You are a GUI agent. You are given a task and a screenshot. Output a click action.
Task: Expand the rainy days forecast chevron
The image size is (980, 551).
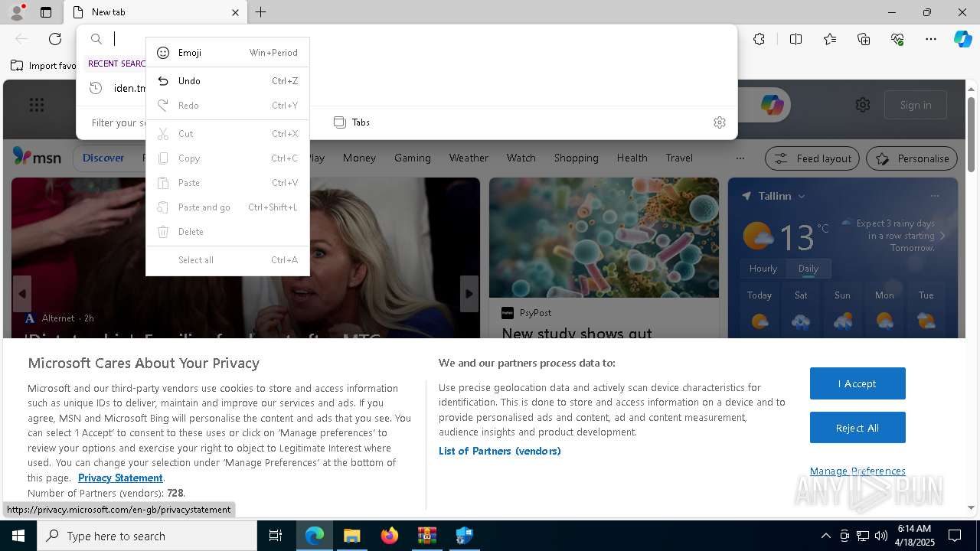pyautogui.click(x=942, y=236)
